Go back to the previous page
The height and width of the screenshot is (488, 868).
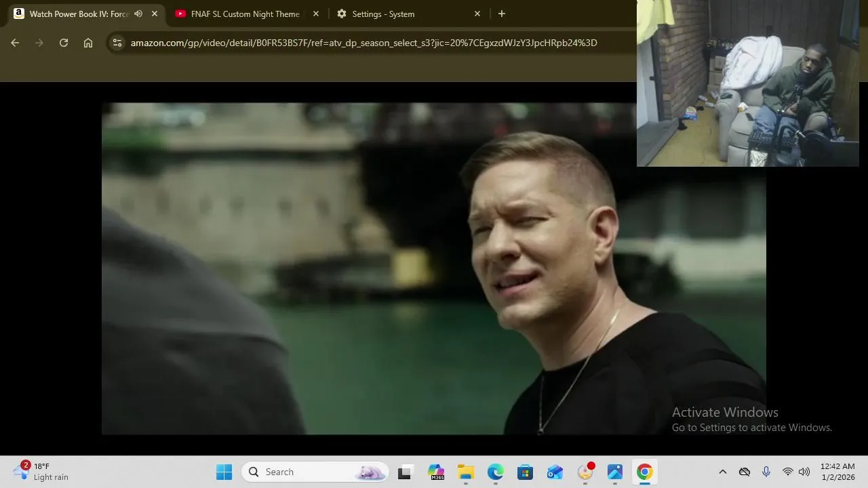click(15, 43)
